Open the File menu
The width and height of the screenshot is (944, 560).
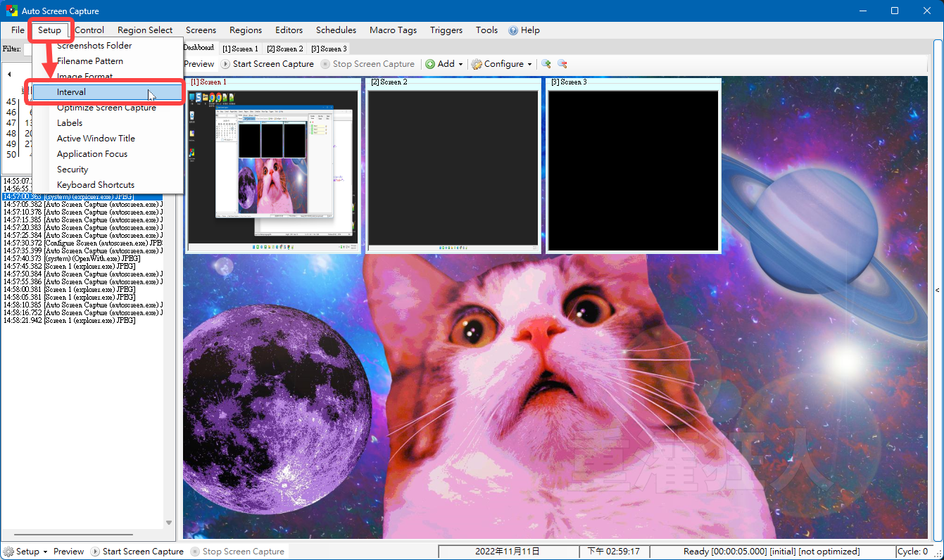pyautogui.click(x=18, y=30)
